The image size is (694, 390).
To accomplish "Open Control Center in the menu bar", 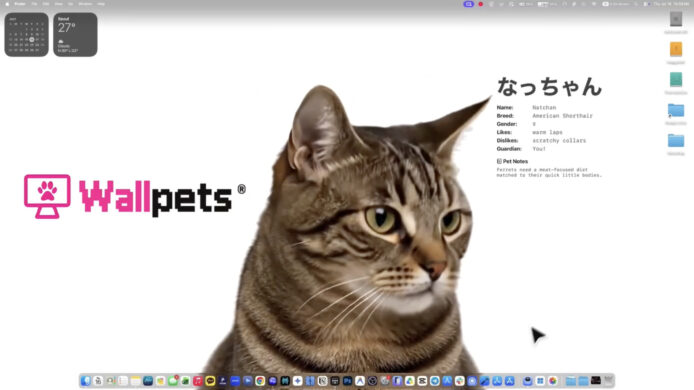I will click(647, 4).
